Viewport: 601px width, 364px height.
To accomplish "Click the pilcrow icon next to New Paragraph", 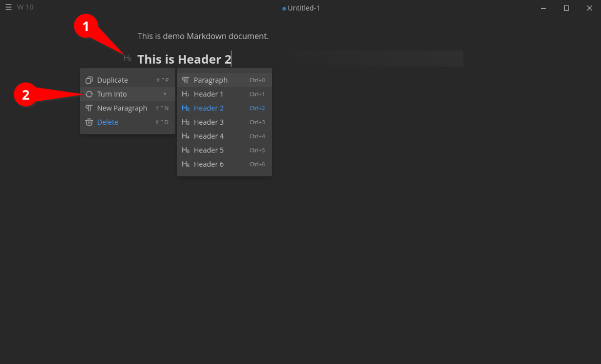I will click(x=89, y=108).
